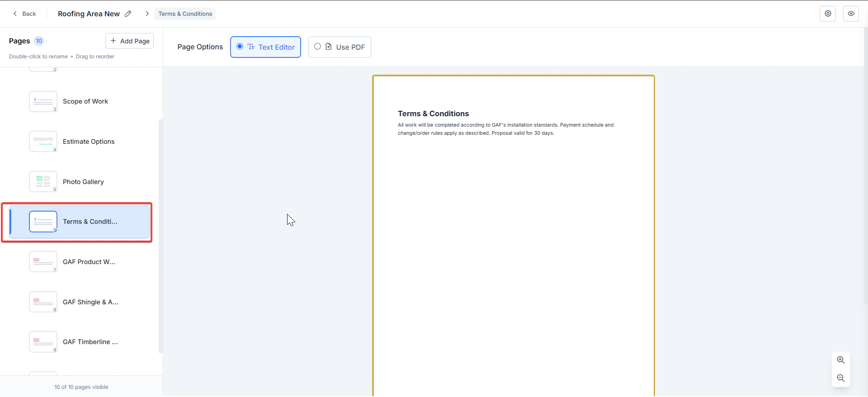Viewport: 868px width, 397px height.
Task: Click the GAF Shingle & A... PDF thumbnail
Action: pos(43,302)
